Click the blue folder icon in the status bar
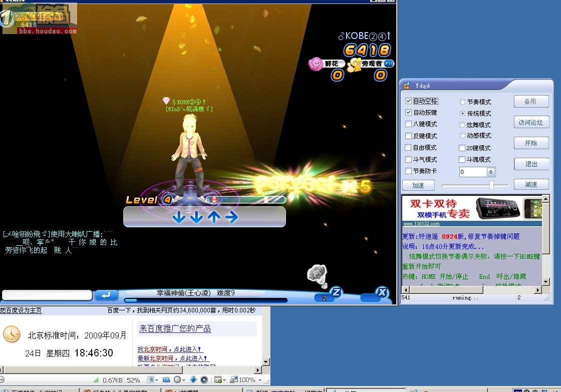 166,380
